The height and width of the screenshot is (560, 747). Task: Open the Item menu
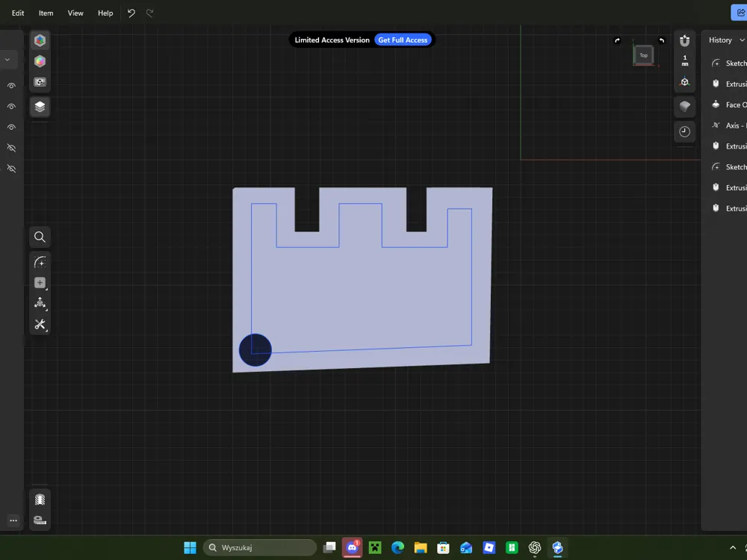pyautogui.click(x=46, y=13)
